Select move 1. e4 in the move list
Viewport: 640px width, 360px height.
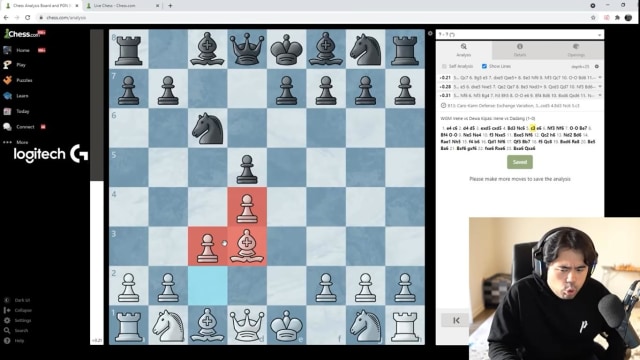pyautogui.click(x=449, y=128)
